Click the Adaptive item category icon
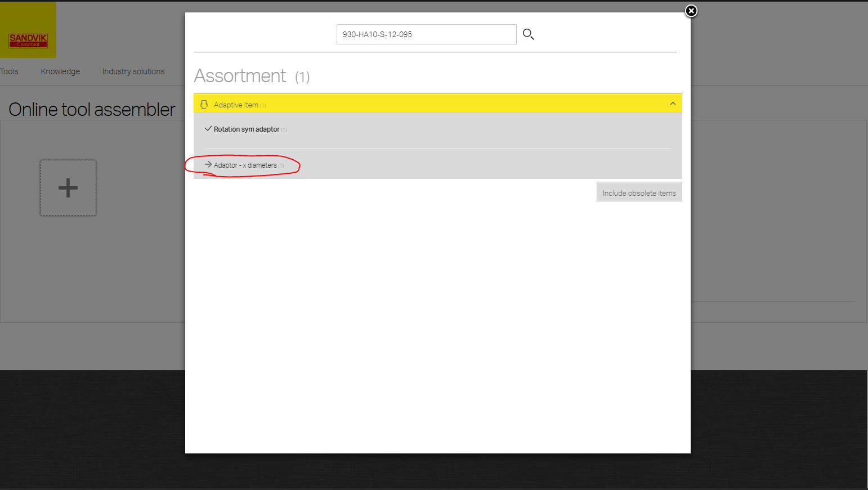Viewport: 868px width, 490px height. [x=204, y=105]
